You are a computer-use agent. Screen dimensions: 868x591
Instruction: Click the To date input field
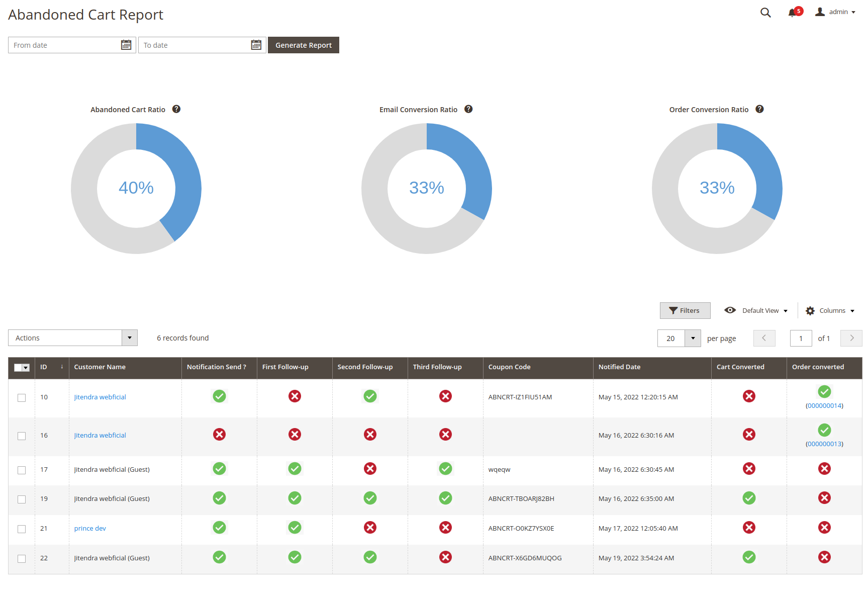pyautogui.click(x=202, y=45)
